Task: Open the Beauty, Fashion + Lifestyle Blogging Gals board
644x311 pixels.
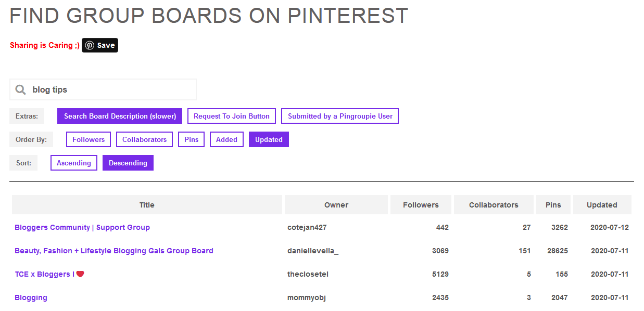Action: (113, 251)
